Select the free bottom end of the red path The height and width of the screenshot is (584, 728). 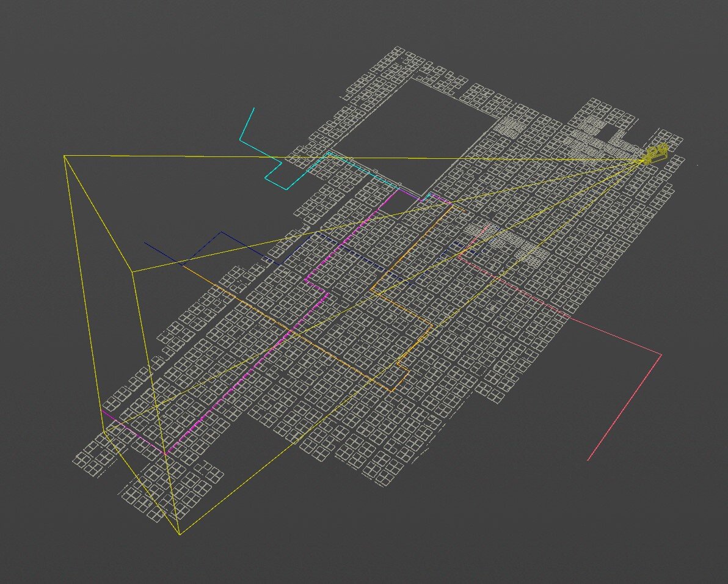[x=588, y=460]
